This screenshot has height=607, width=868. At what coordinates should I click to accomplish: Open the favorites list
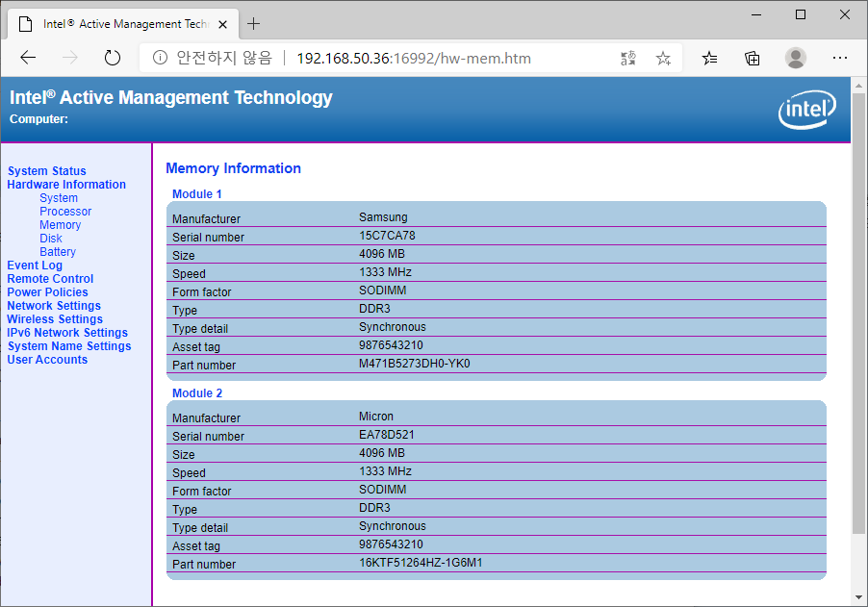(709, 58)
